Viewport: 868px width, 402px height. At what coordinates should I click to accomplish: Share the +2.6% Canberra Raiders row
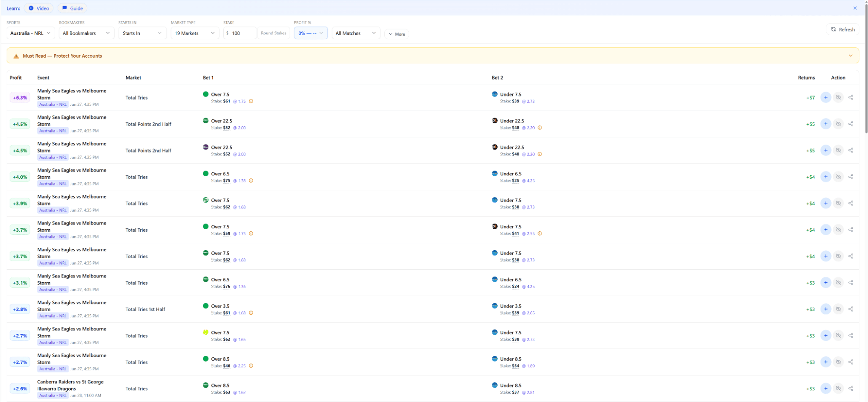click(x=851, y=389)
